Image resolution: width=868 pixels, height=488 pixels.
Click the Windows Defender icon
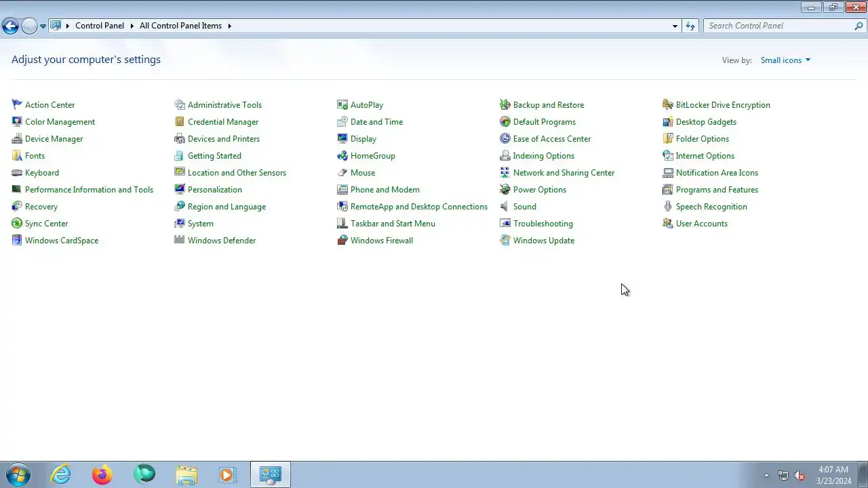point(180,240)
